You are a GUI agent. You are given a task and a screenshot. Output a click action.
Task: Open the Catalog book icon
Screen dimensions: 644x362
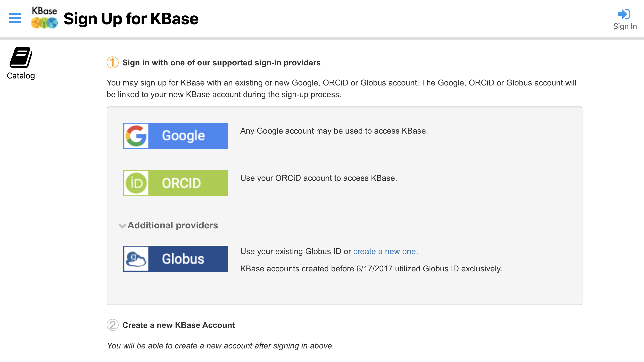point(21,57)
